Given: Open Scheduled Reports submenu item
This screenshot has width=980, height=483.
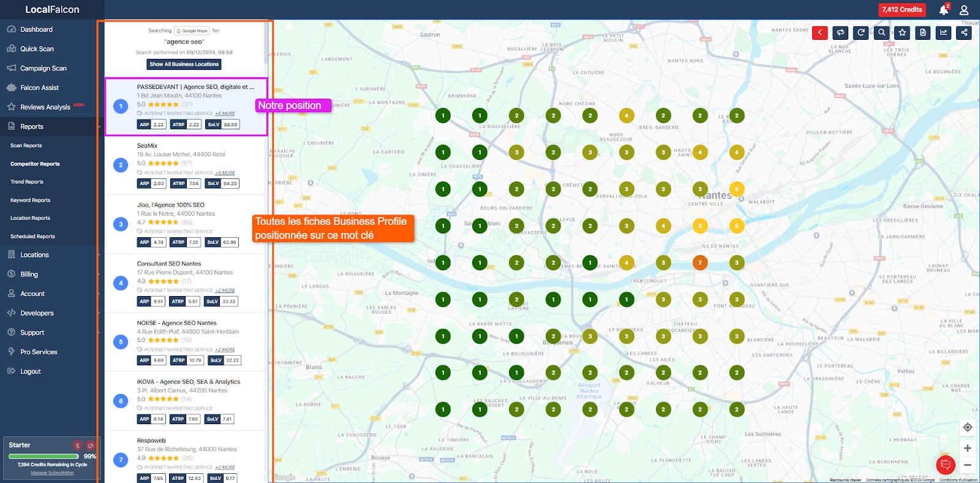Looking at the screenshot, I should coord(32,236).
